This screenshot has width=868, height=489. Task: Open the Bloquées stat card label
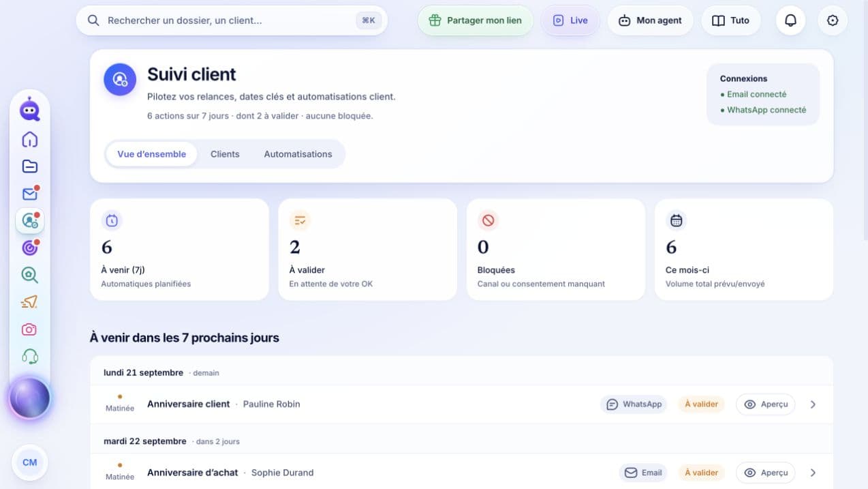pyautogui.click(x=496, y=270)
